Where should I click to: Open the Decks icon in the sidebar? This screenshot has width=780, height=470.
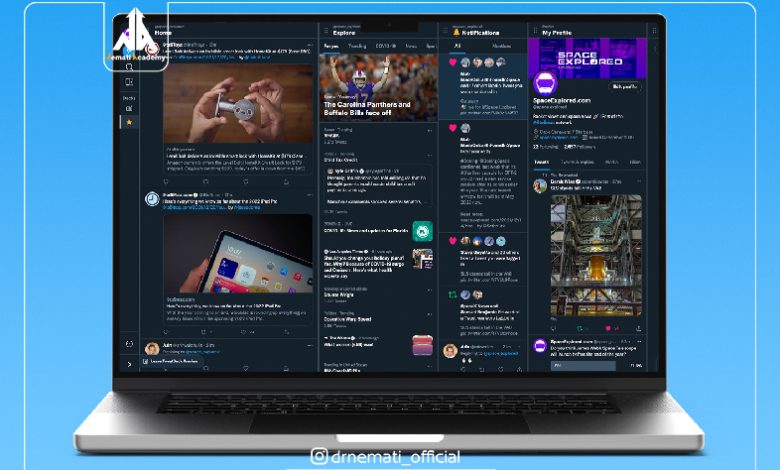[129, 108]
